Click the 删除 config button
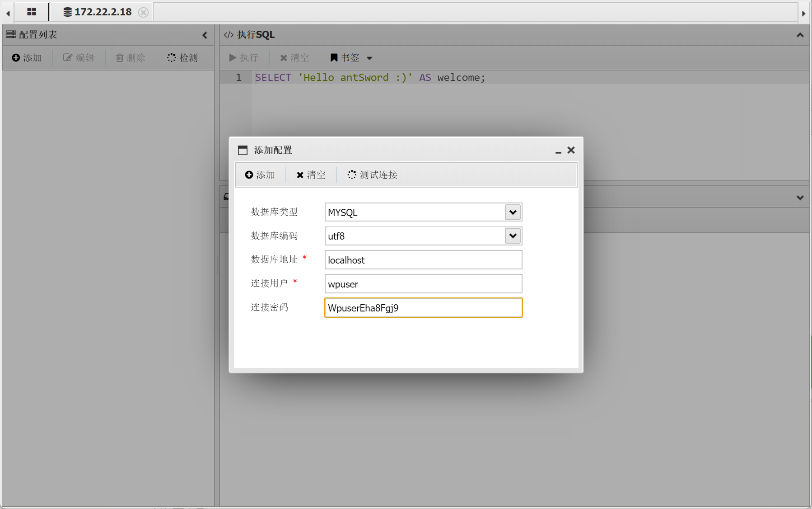This screenshot has width=812, height=509. tap(131, 58)
